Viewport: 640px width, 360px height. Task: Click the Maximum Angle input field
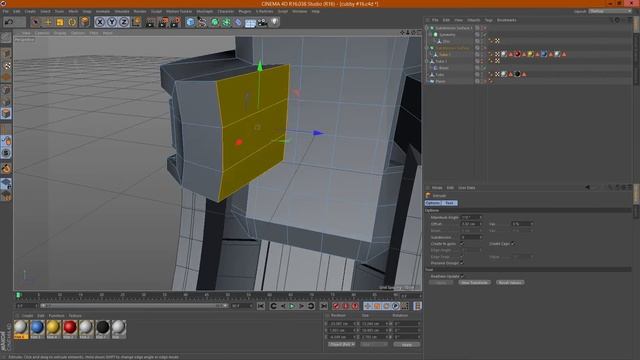471,217
